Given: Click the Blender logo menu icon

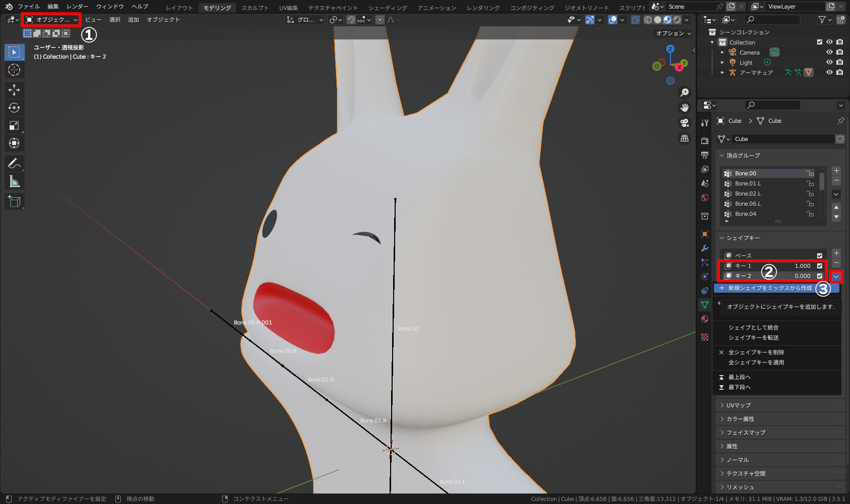Looking at the screenshot, I should coord(9,7).
